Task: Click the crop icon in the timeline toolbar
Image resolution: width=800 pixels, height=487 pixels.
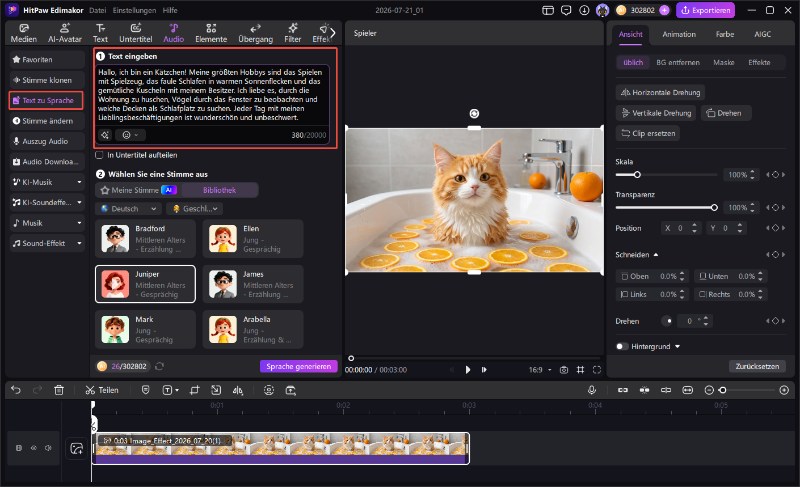Action: pos(194,390)
